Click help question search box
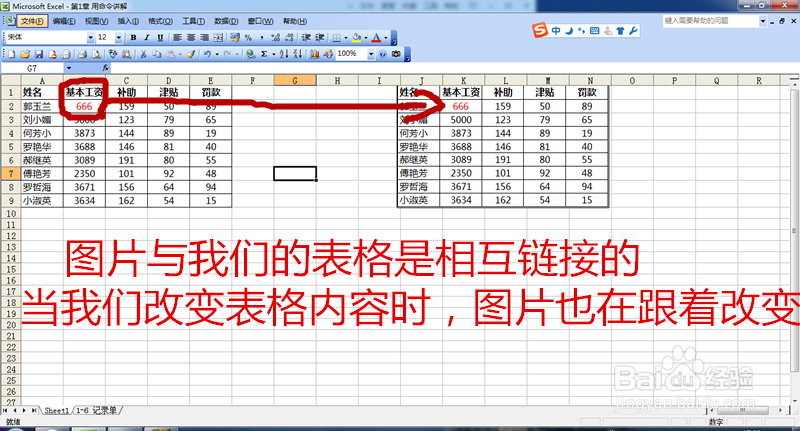This screenshot has height=431, width=800. (x=711, y=21)
